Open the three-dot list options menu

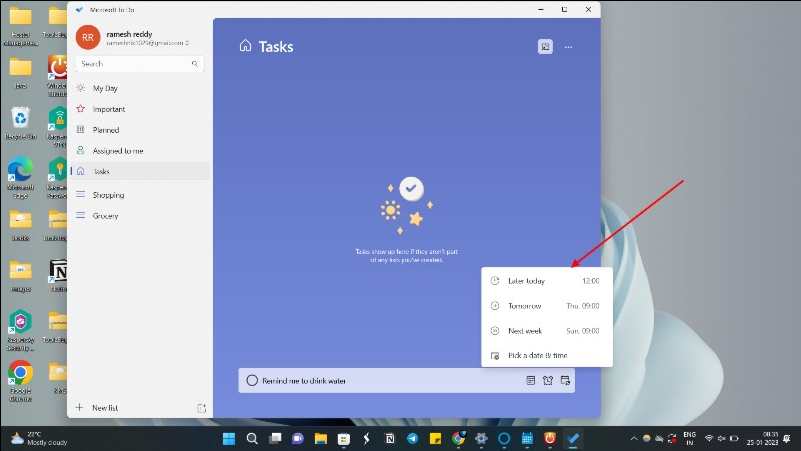[569, 46]
